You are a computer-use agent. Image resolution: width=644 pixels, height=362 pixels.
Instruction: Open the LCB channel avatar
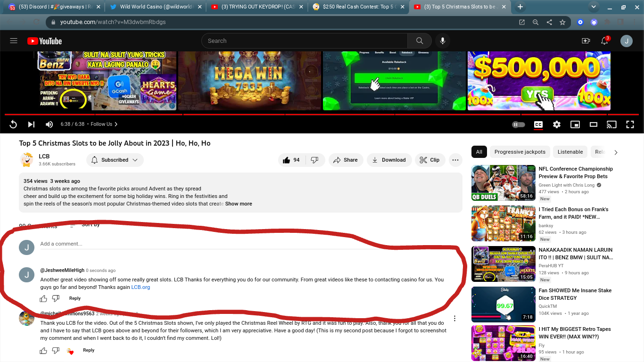coord(26,160)
